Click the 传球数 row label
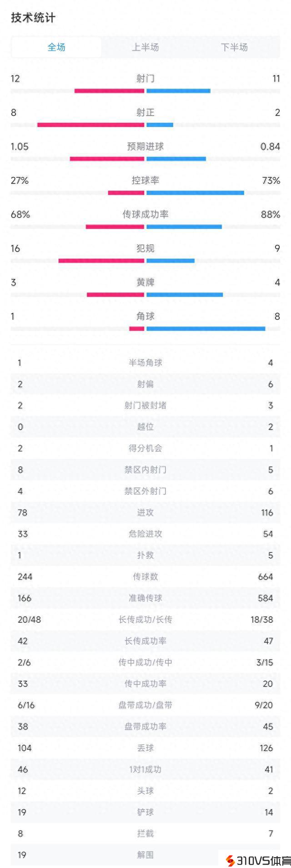Viewport: 291px width, 868px height. tap(145, 576)
